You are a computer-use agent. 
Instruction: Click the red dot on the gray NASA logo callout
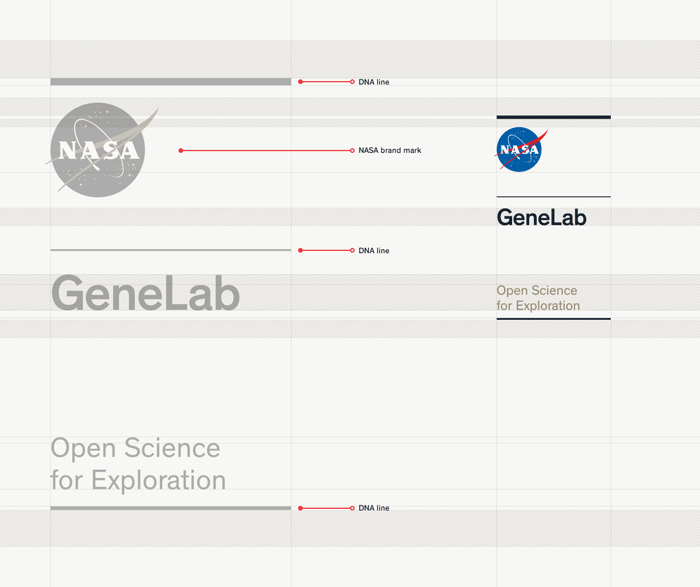click(181, 150)
